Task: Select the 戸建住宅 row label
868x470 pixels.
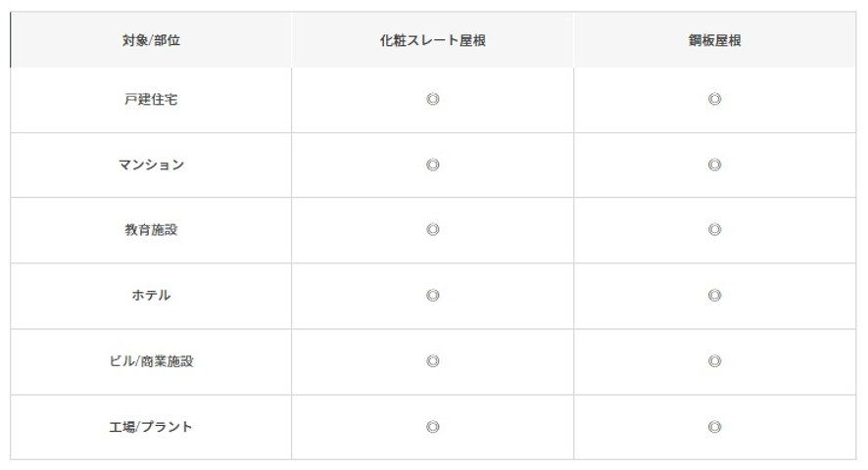Action: pos(151,99)
